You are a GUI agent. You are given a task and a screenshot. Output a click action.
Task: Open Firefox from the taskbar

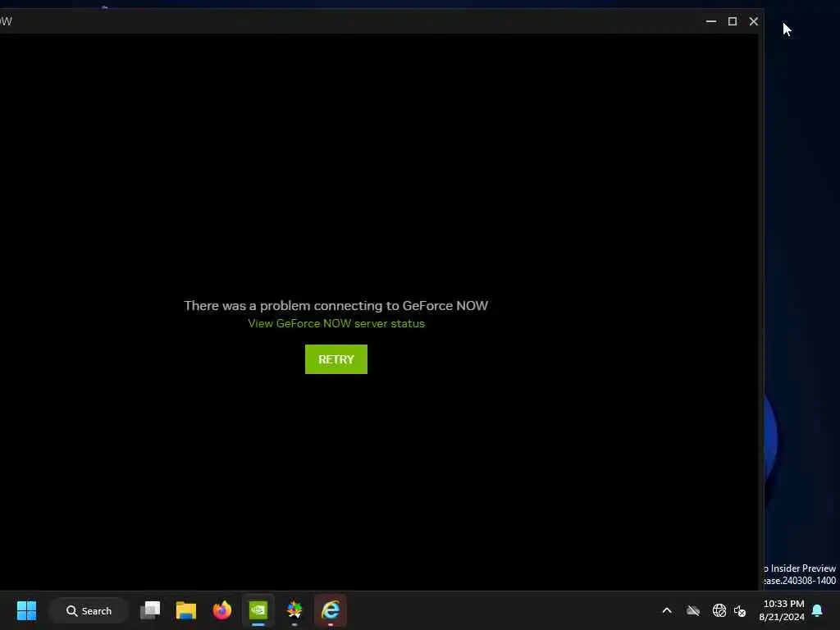pos(221,610)
